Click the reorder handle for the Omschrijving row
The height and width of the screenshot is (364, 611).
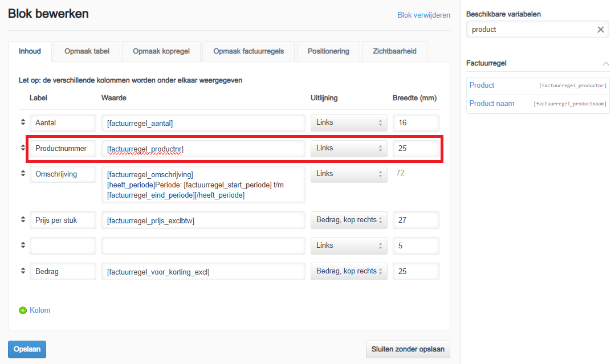pyautogui.click(x=23, y=174)
